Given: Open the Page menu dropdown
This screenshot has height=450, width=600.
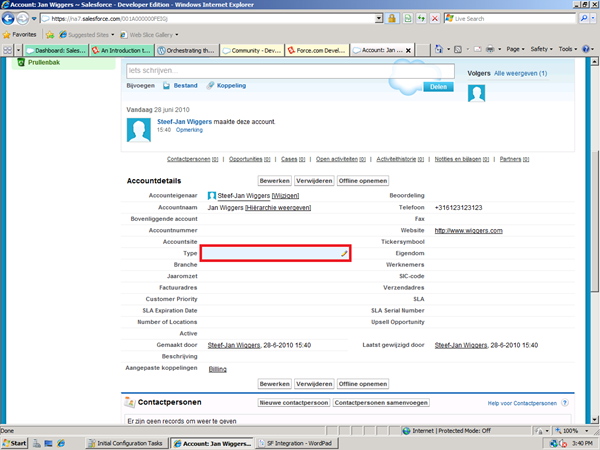Looking at the screenshot, I should 515,49.
